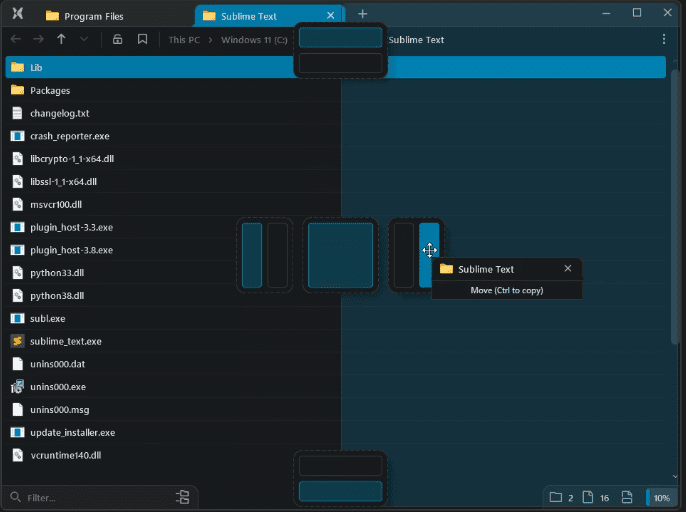Click scrollbar down arrow
The height and width of the screenshot is (512, 686).
tap(675, 476)
